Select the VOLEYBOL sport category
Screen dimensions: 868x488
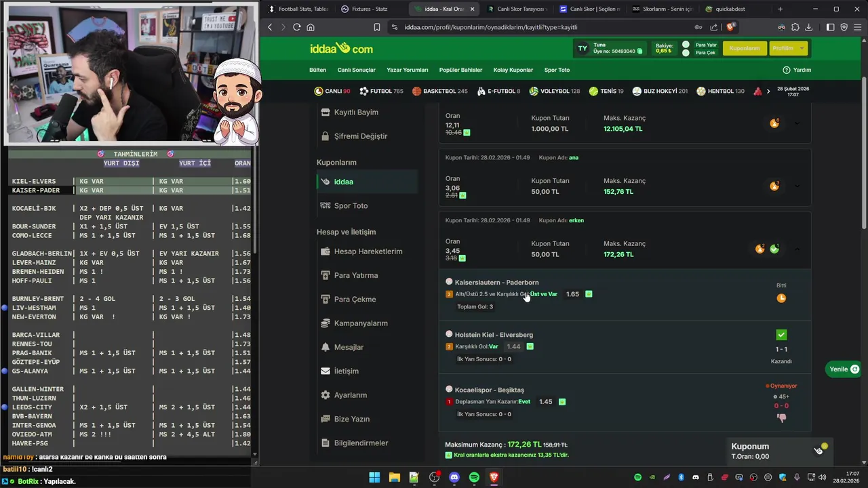point(555,91)
